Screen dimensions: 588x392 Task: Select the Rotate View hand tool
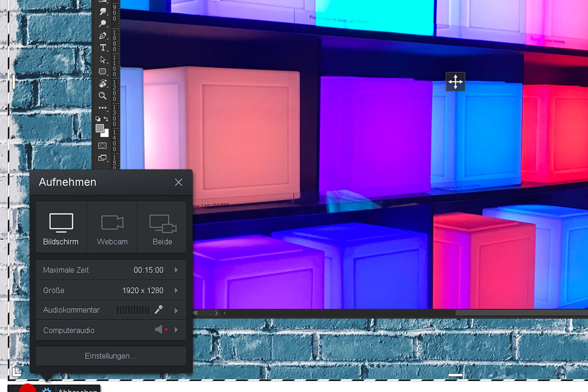point(103,84)
